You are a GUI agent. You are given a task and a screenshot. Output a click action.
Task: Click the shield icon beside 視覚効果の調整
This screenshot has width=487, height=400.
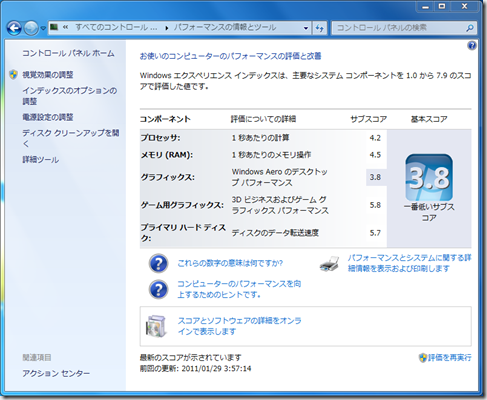click(x=13, y=75)
